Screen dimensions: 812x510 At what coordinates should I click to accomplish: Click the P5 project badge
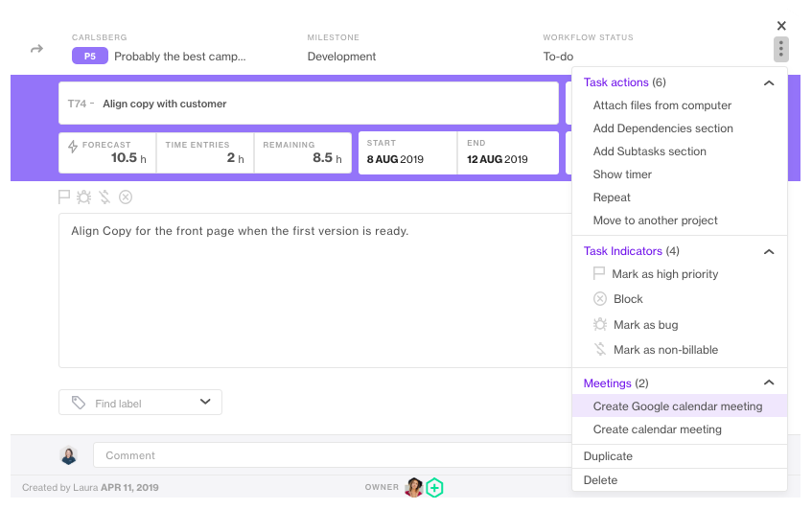pos(90,56)
